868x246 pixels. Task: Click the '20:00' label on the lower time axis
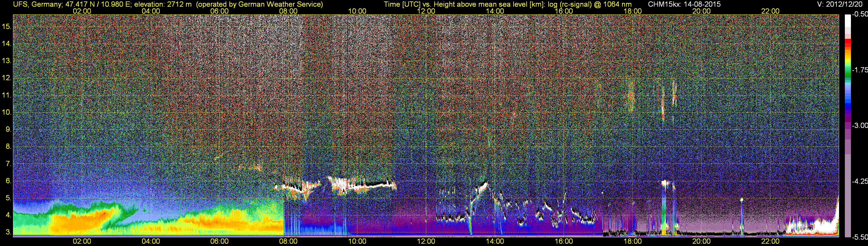702,241
